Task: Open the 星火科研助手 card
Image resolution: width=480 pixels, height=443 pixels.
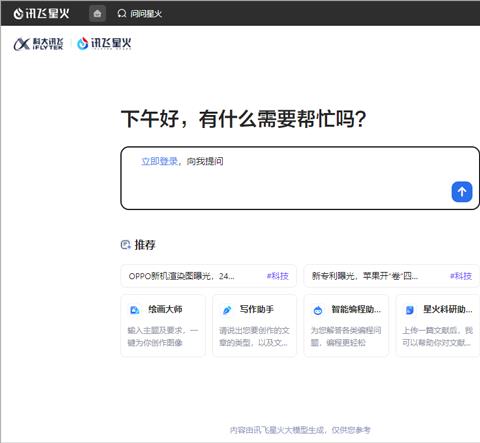Action: pyautogui.click(x=438, y=326)
